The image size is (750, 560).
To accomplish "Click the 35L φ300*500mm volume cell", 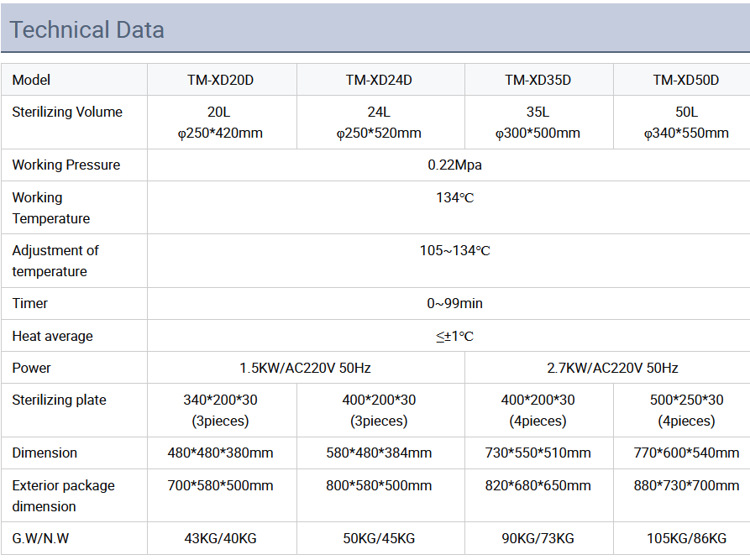I will click(538, 123).
